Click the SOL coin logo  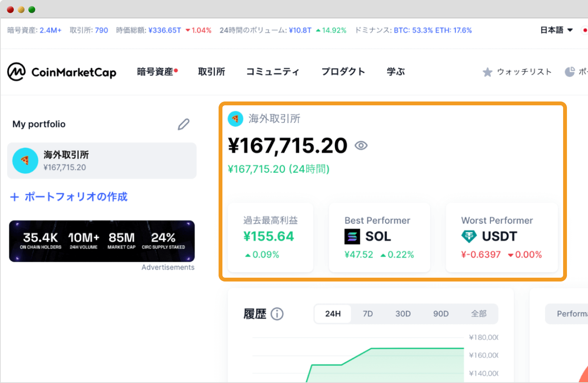pos(352,236)
